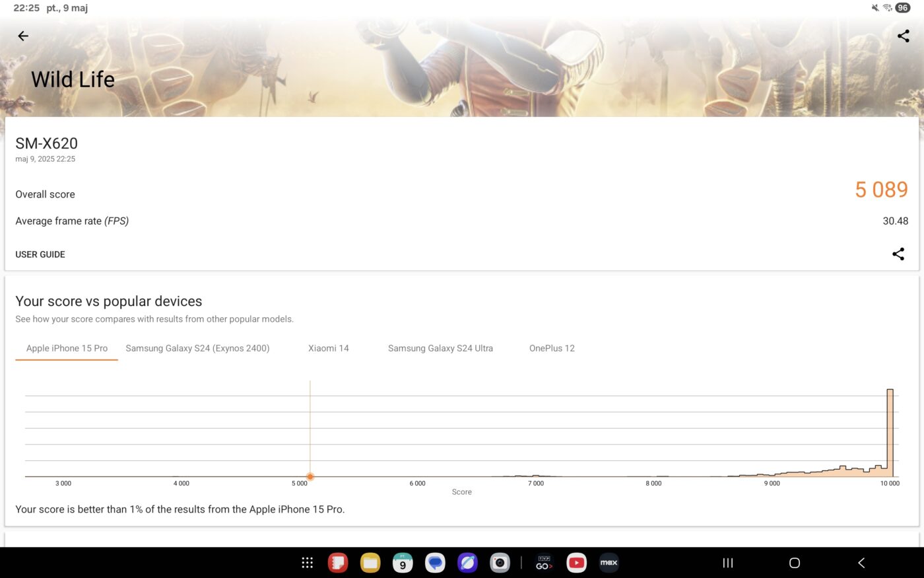
Task: Switch to the Xiaomi 14 tab
Action: click(329, 348)
